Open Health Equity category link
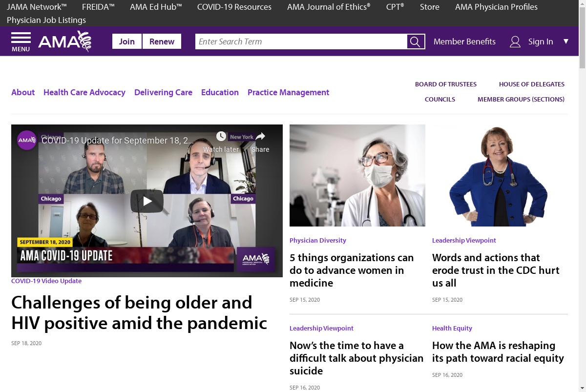This screenshot has width=586, height=392. click(x=452, y=328)
